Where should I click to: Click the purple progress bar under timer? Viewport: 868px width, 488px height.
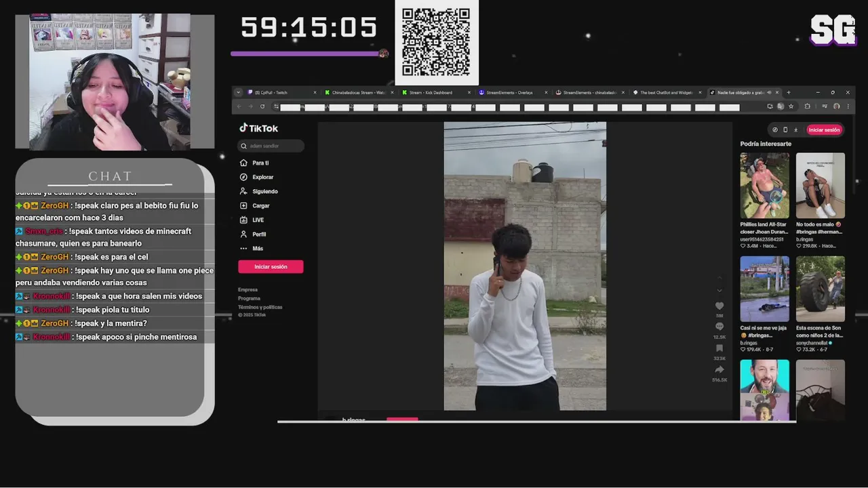point(309,54)
